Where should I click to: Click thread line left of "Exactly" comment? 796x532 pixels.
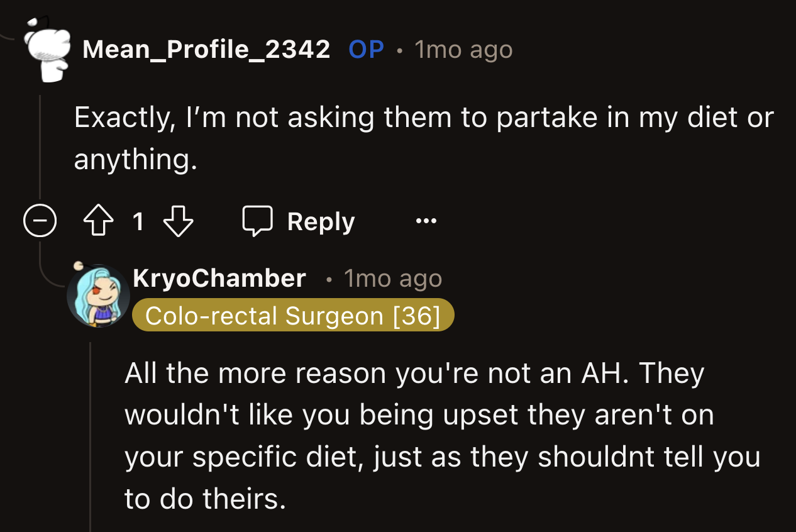point(40,145)
